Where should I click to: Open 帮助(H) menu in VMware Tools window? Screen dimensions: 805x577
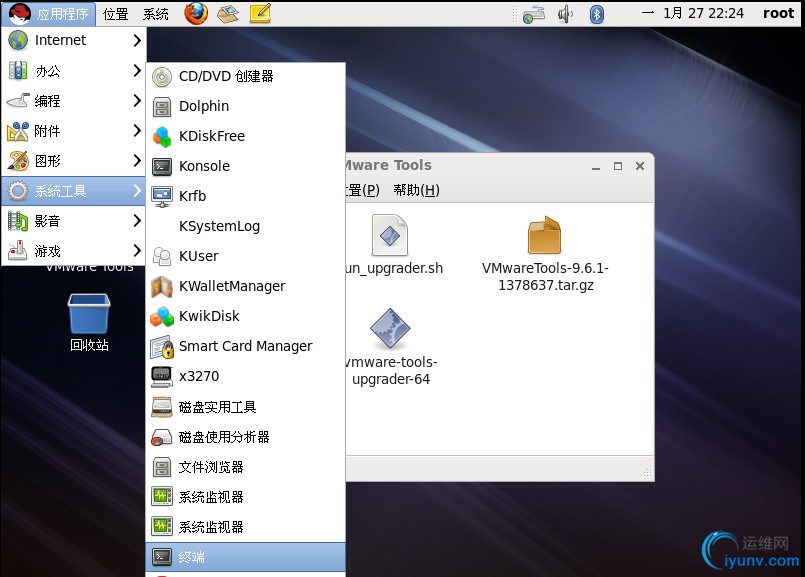pos(416,190)
